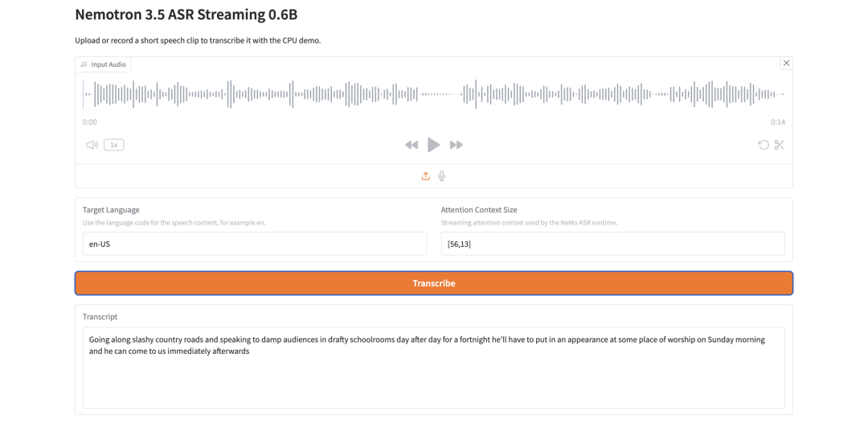Click the 'Use the language code' helper text

click(x=174, y=223)
